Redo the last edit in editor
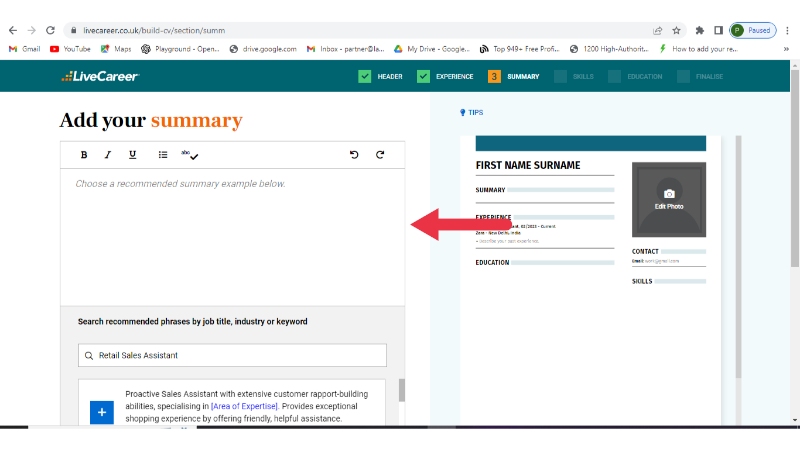Viewport: 800px width, 449px height. click(x=380, y=155)
